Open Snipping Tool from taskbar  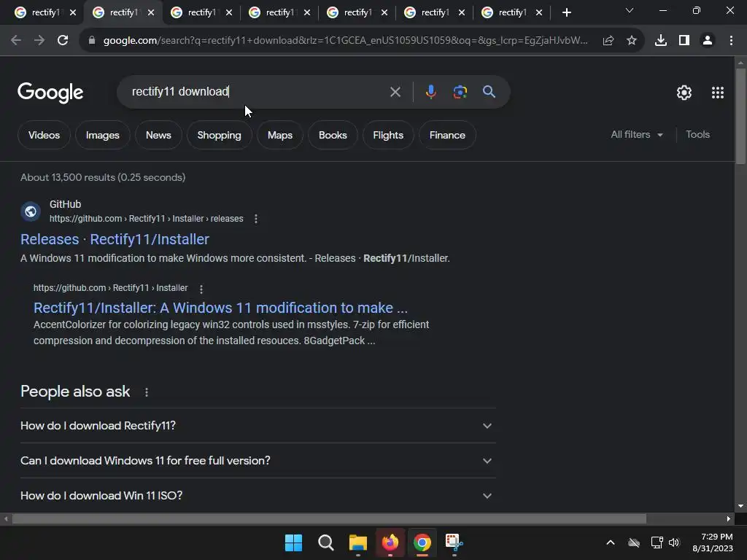point(454,542)
